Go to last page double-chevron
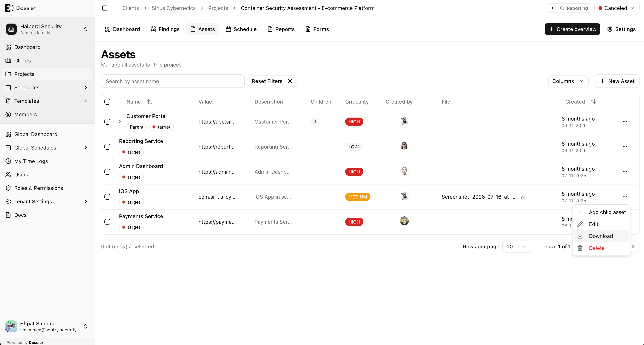The width and height of the screenshot is (644, 345). 634,246
